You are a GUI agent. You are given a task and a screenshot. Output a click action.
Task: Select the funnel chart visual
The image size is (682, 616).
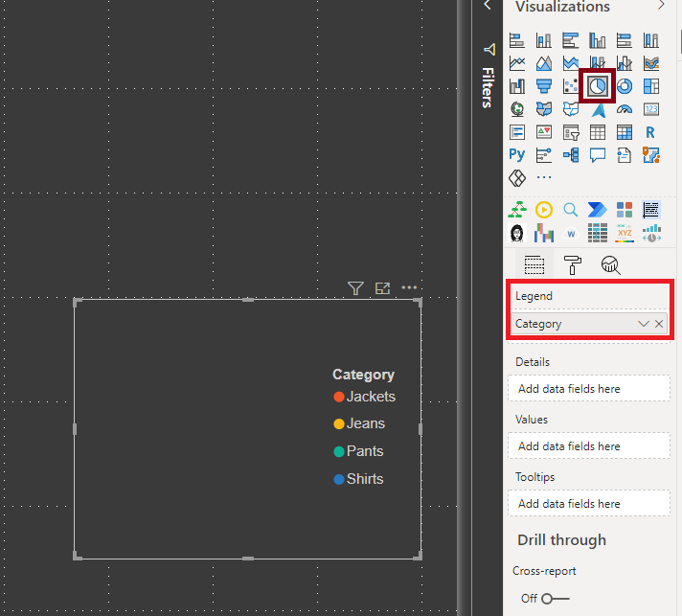(x=544, y=86)
